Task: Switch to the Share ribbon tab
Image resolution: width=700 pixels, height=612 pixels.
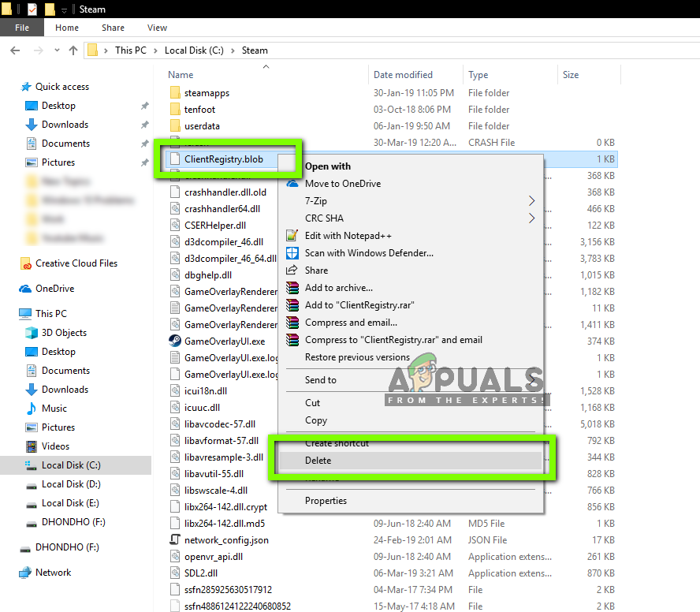Action: pyautogui.click(x=113, y=28)
